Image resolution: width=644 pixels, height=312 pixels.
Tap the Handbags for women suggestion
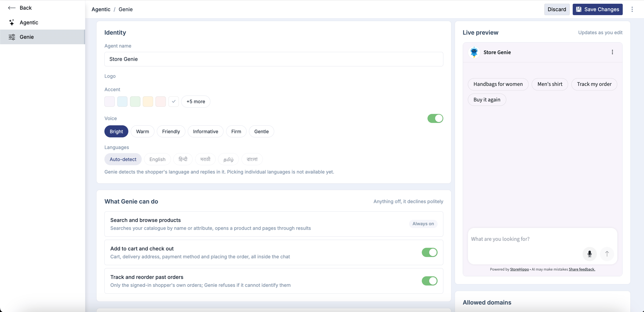coord(498,84)
